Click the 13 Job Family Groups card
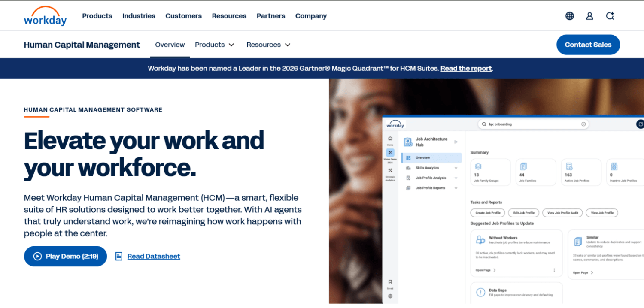This screenshot has height=308, width=644. 491,172
